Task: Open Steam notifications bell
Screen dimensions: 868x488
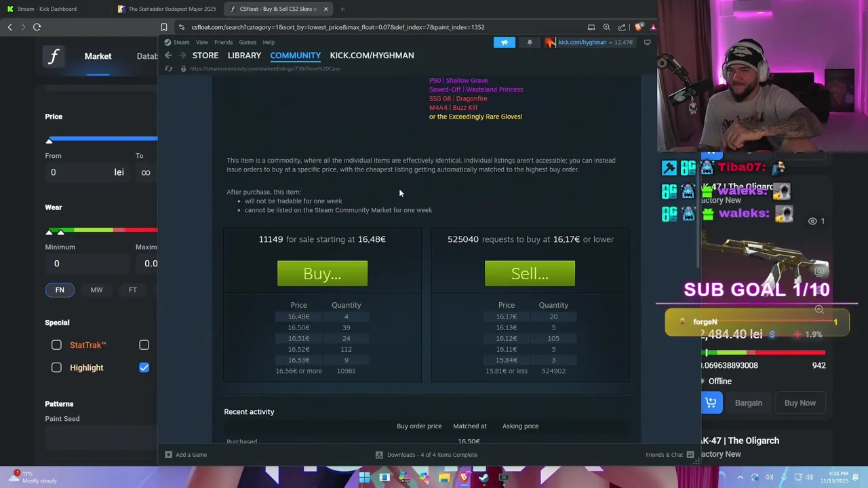Action: (530, 42)
